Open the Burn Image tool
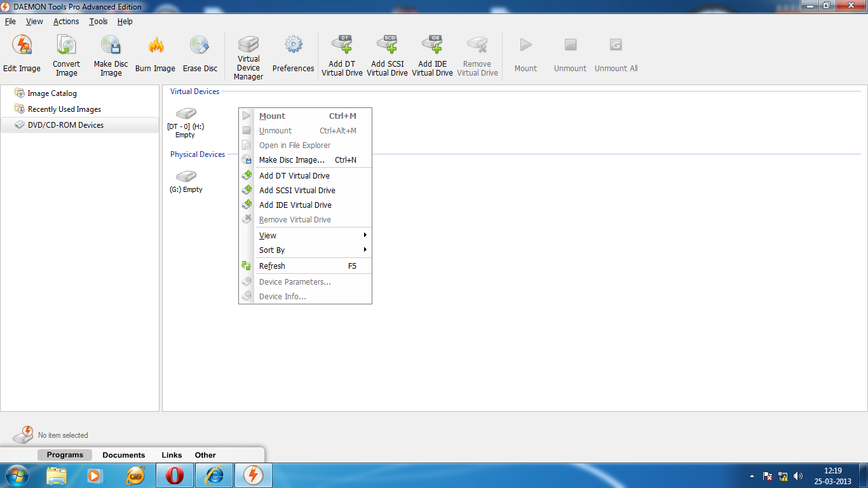Image resolution: width=868 pixels, height=488 pixels. pyautogui.click(x=155, y=54)
